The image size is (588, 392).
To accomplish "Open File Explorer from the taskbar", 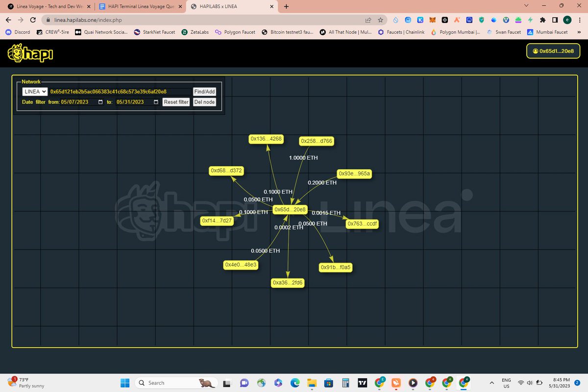I will [312, 382].
